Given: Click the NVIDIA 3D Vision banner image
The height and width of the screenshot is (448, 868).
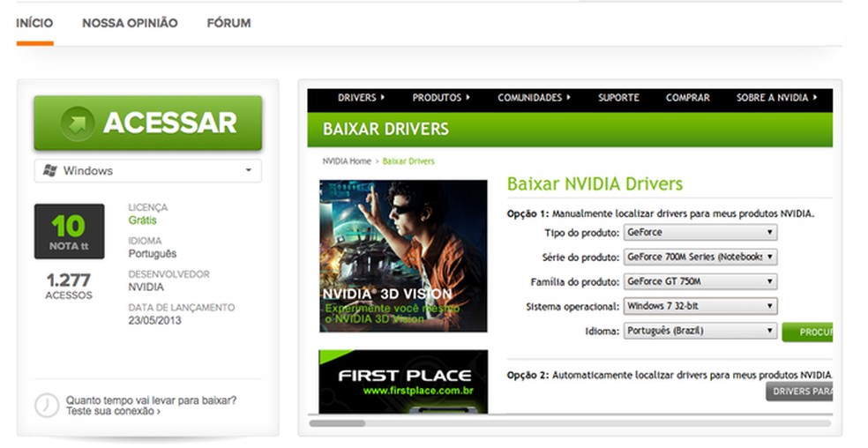Looking at the screenshot, I should coord(403,256).
